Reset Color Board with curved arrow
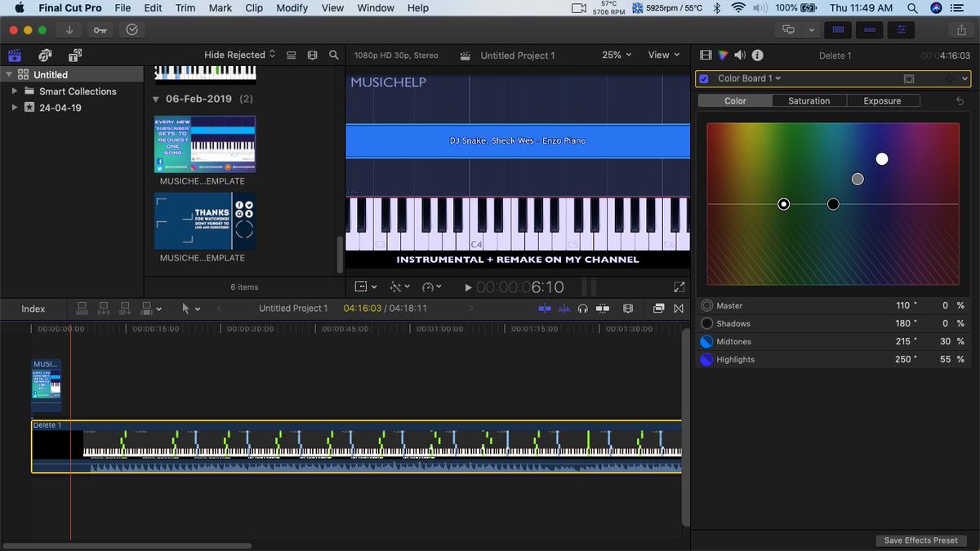Screen dimensions: 980x551 [x=960, y=100]
